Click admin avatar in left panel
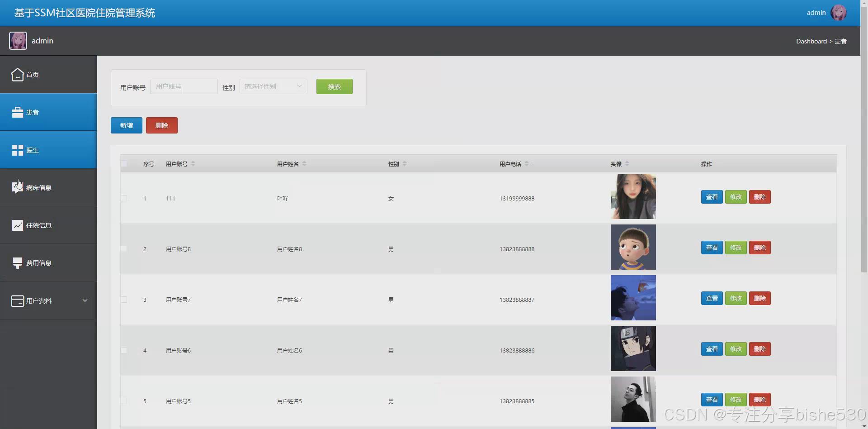This screenshot has height=429, width=868. click(x=18, y=41)
